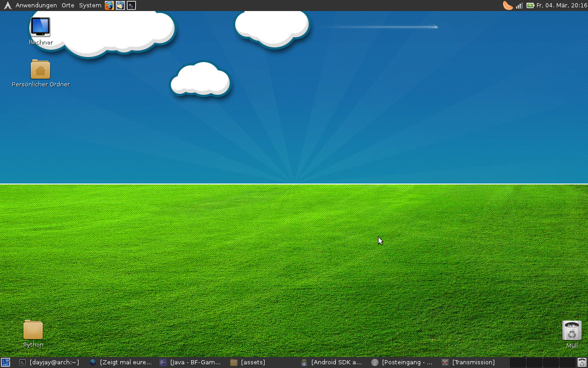
Task: Open the network signal strength indicator
Action: (519, 6)
